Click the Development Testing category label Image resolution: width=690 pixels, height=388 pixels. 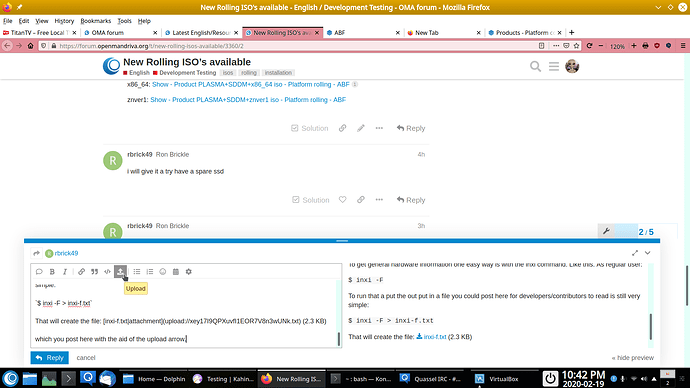point(187,73)
